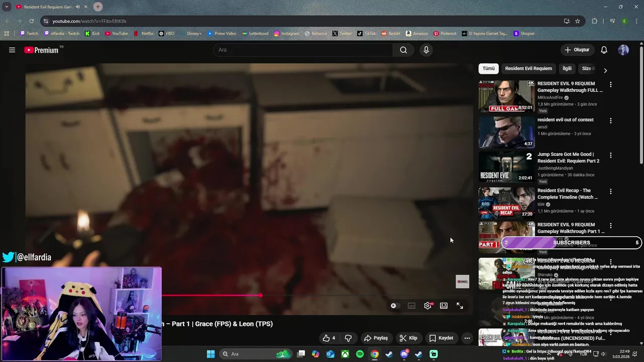644x362 pixels.
Task: Select the İlgili filter chip
Action: [x=567, y=68]
